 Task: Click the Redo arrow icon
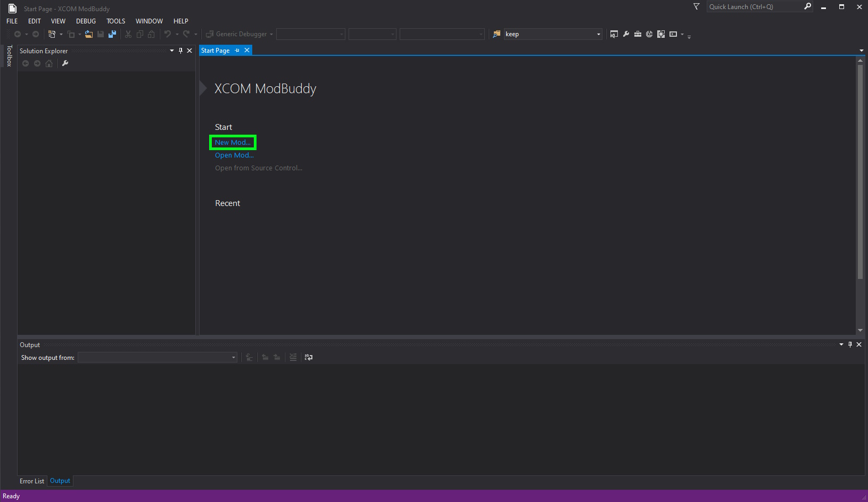pyautogui.click(x=186, y=34)
